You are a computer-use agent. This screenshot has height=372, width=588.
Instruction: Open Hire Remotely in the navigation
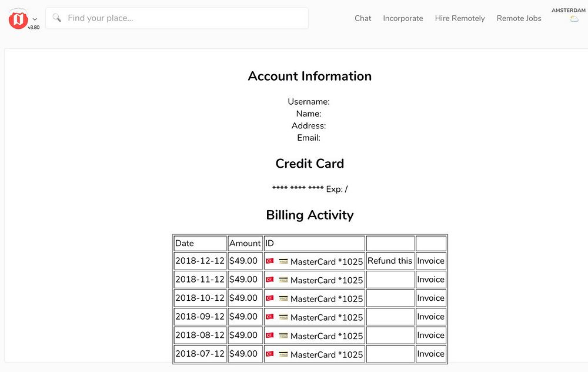pos(460,18)
